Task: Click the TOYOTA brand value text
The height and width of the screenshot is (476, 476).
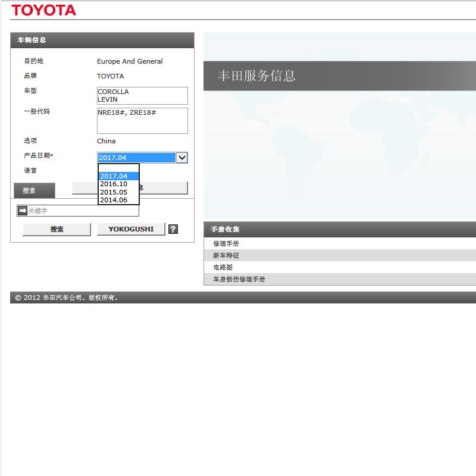Action: (x=111, y=76)
